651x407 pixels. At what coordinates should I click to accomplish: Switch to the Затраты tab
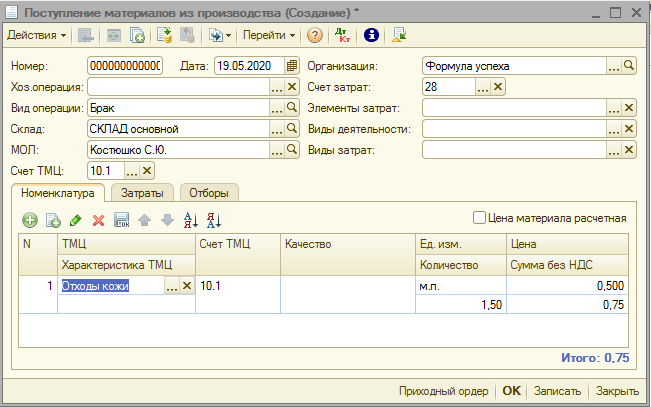pos(144,193)
